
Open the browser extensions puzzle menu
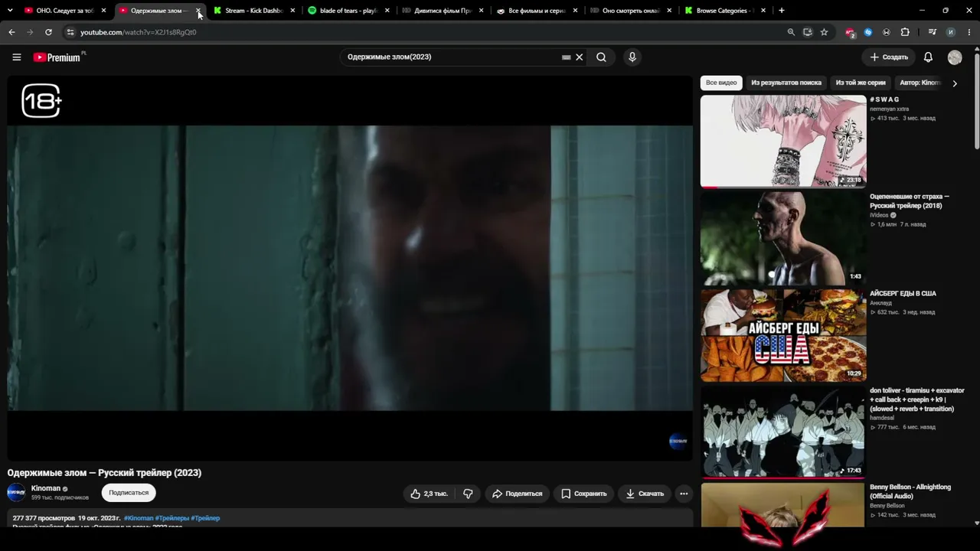point(905,32)
